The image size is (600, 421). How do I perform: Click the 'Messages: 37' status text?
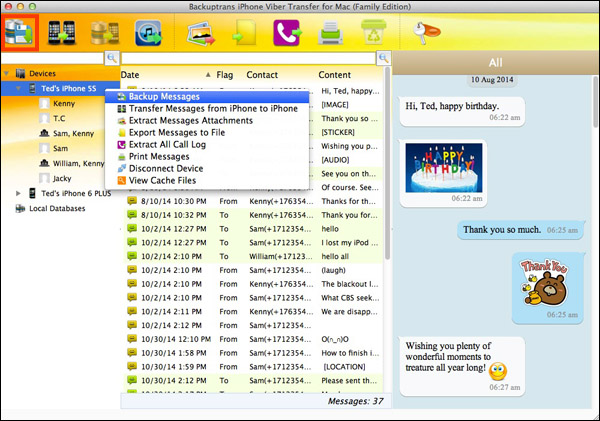355,401
